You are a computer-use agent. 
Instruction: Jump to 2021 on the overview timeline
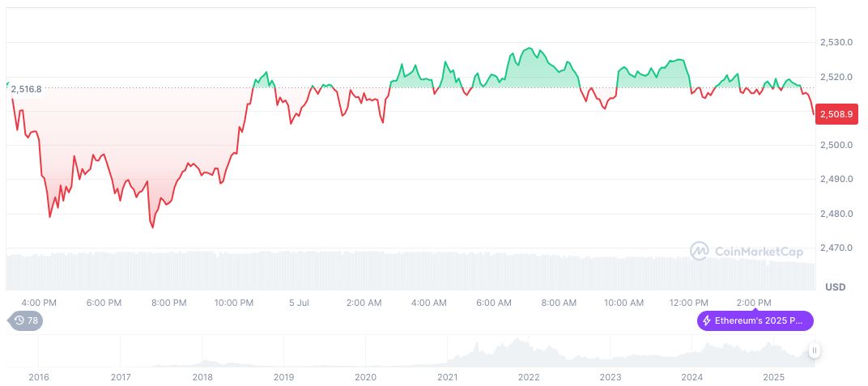(447, 377)
